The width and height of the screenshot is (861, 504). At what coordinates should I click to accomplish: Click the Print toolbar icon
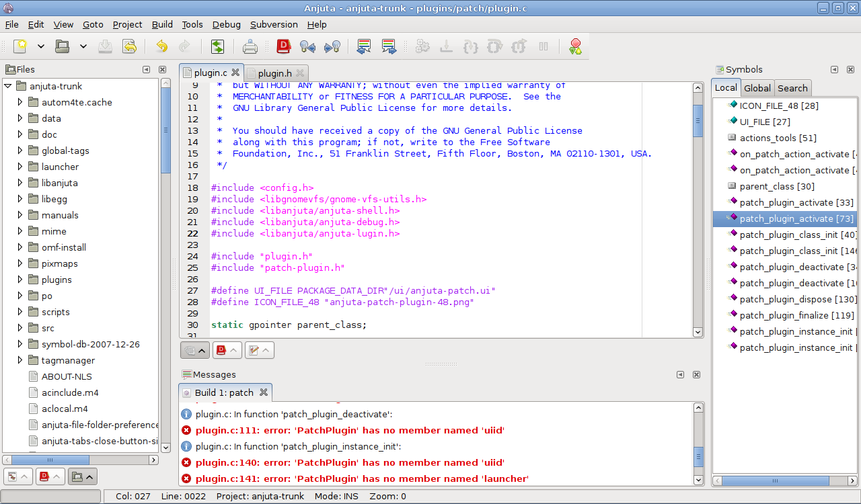pyautogui.click(x=250, y=46)
